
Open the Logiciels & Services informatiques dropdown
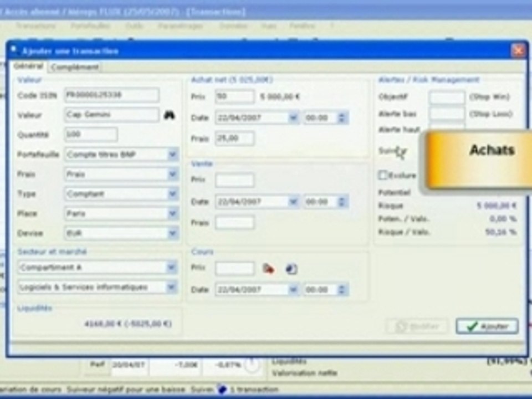pos(172,287)
